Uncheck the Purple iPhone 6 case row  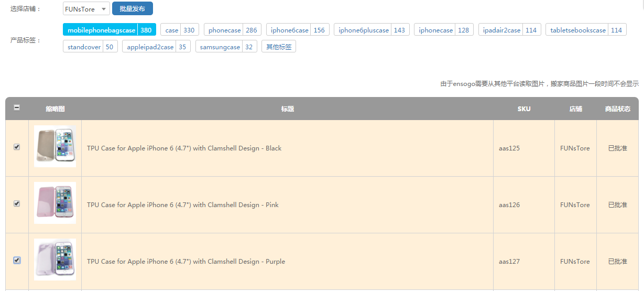[x=17, y=260]
